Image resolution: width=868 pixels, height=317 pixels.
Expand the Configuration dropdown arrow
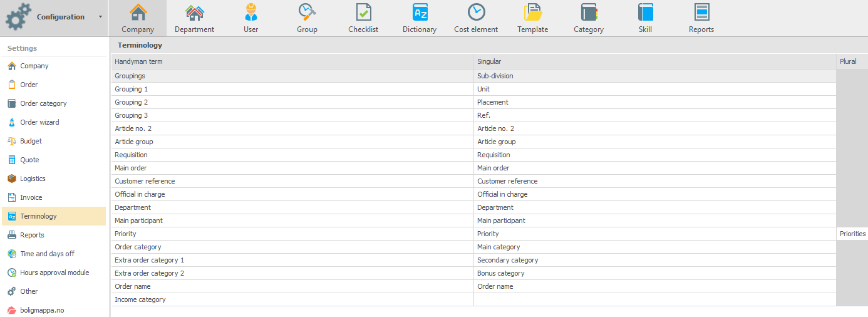(x=100, y=17)
